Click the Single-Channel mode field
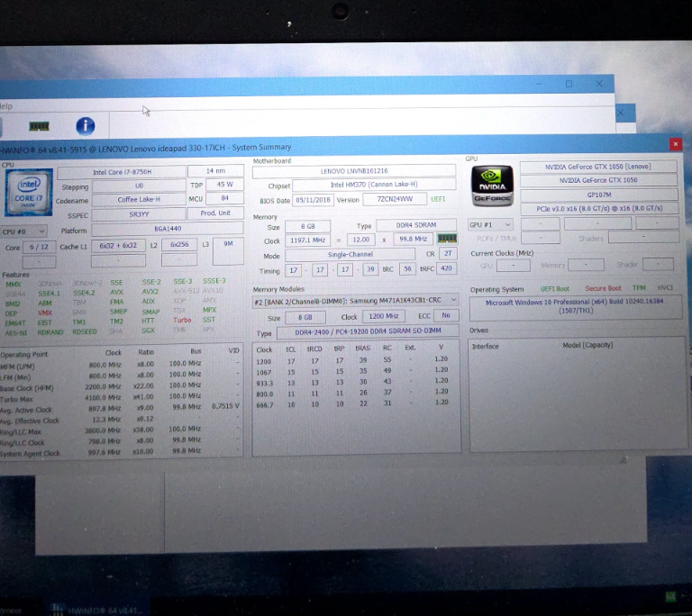 point(350,255)
